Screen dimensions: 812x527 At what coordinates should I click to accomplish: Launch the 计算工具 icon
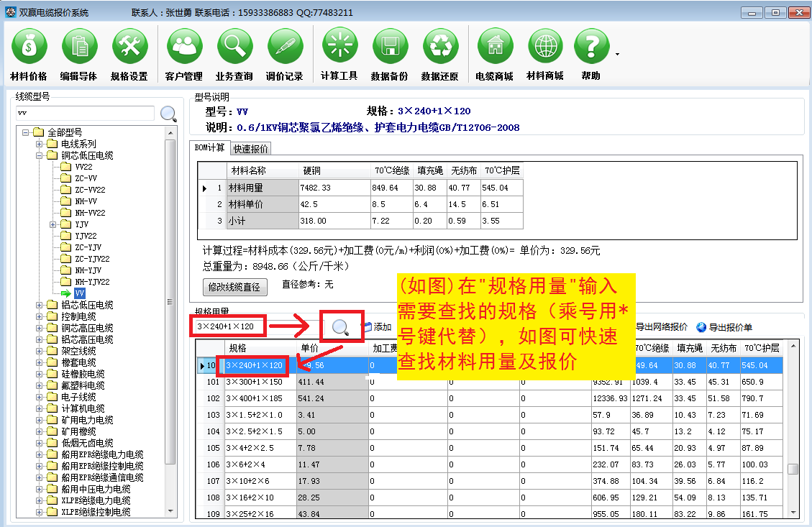(339, 47)
